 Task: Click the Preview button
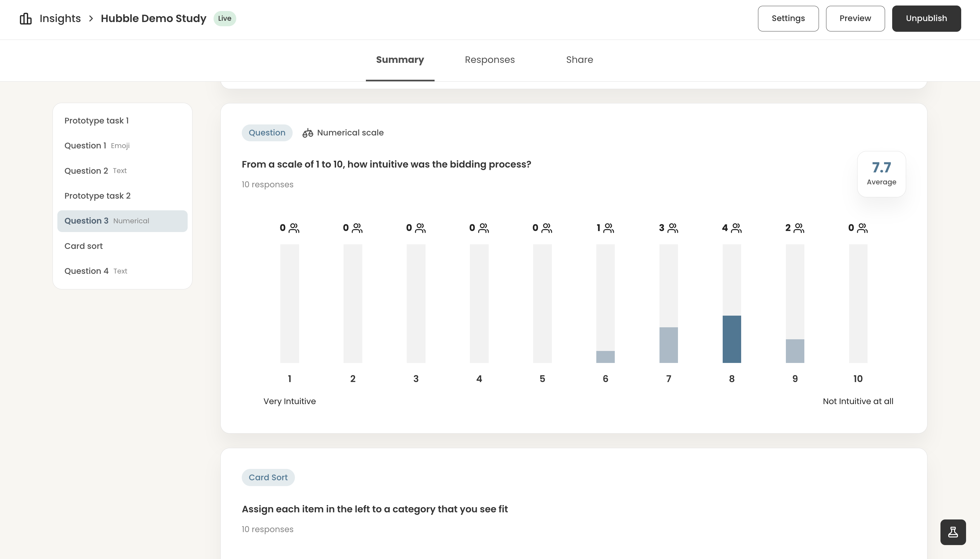coord(855,18)
